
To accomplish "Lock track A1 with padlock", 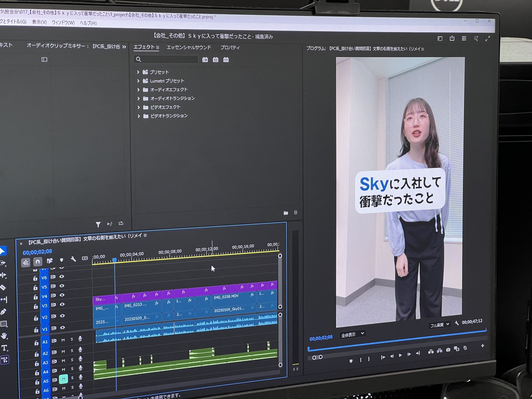I will [36, 343].
